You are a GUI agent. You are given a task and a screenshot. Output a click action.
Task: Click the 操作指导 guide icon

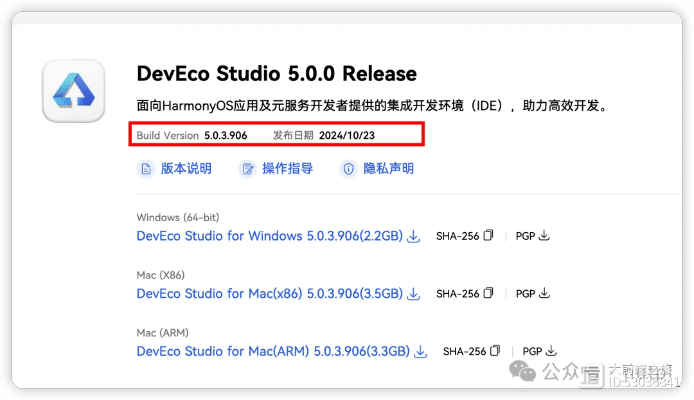pos(247,169)
